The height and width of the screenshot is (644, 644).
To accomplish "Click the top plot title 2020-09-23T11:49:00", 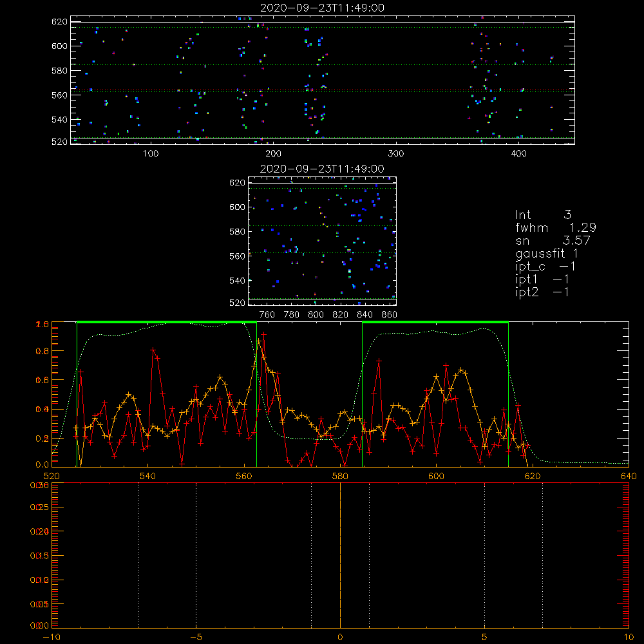I will pos(322,8).
